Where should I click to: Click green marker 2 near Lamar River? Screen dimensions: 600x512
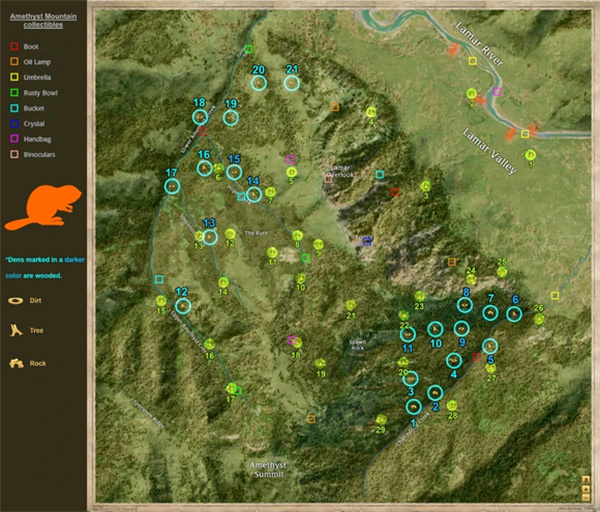472,93
